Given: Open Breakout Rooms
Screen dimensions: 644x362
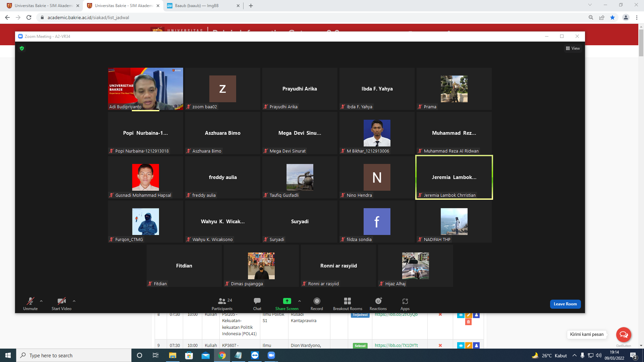Looking at the screenshot, I should (347, 304).
